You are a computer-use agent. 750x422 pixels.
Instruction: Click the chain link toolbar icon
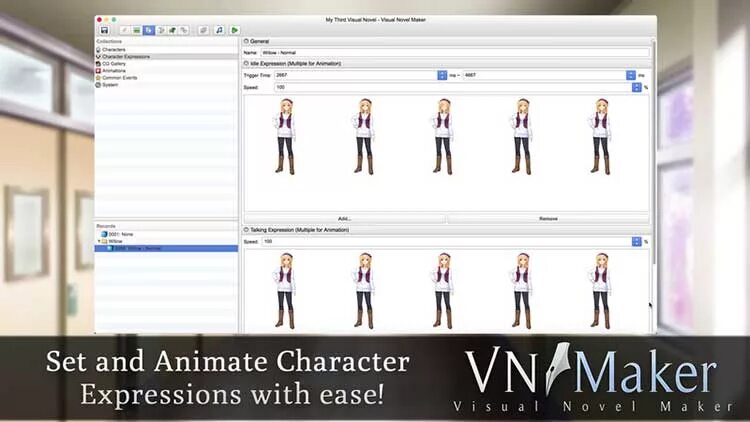click(184, 30)
